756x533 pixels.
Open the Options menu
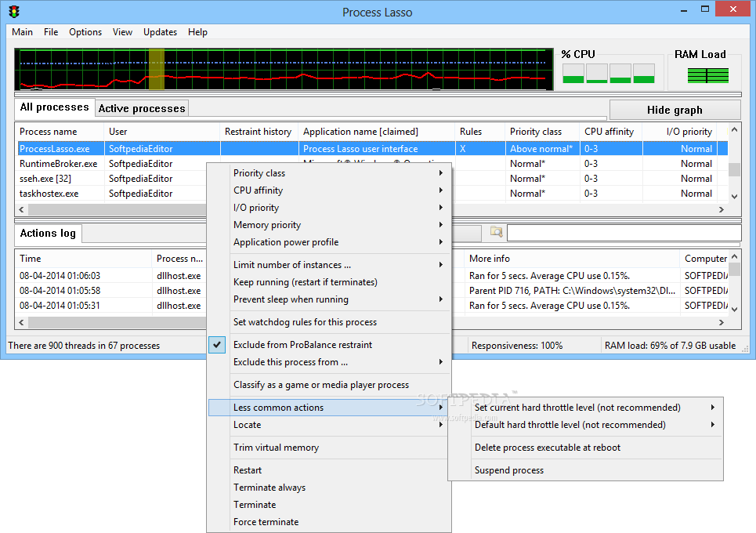(85, 32)
